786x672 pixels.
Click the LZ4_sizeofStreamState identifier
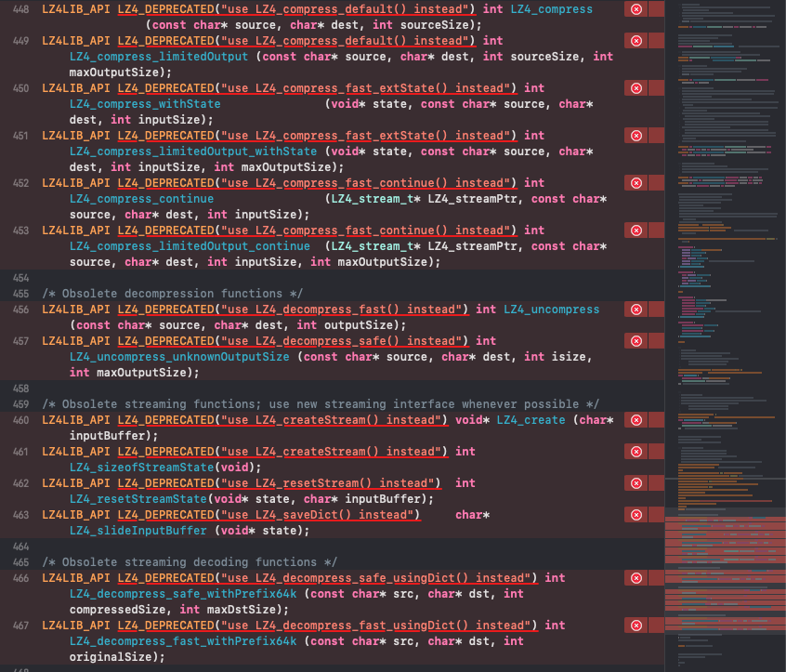[x=141, y=468]
